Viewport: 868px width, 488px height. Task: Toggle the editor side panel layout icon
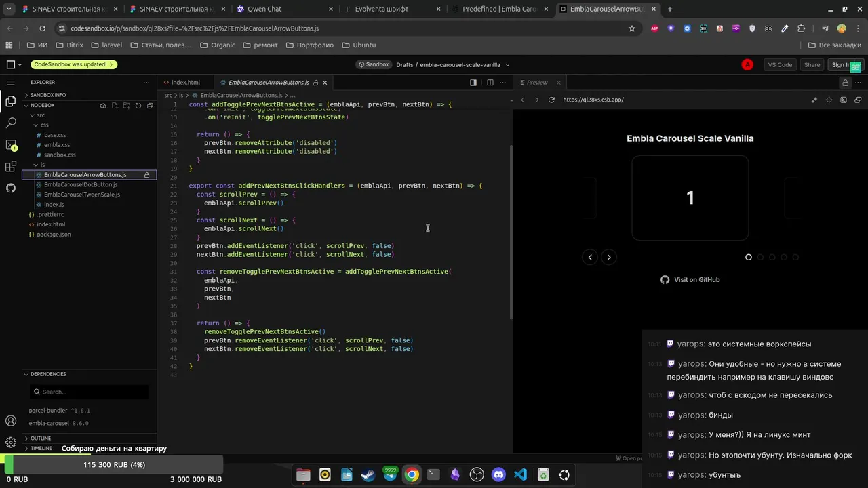point(473,83)
